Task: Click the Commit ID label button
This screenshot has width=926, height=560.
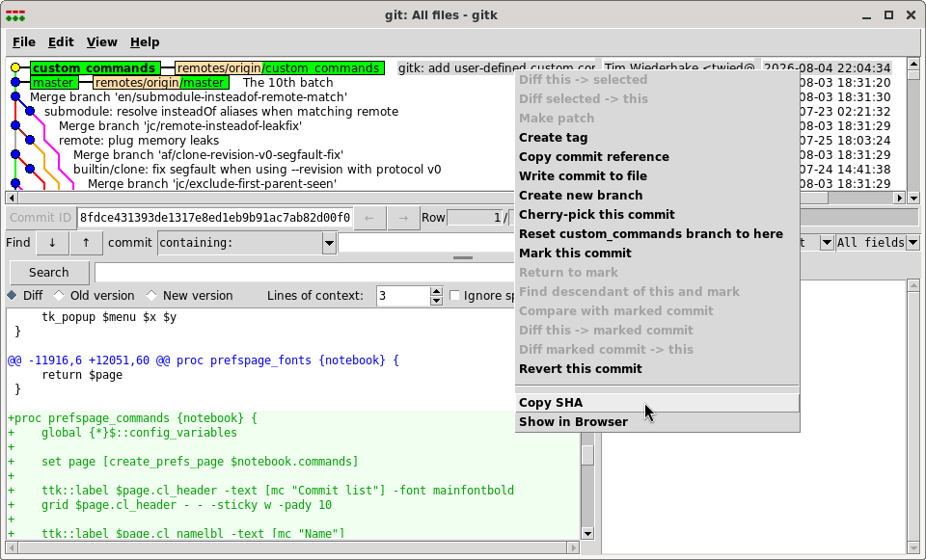Action: pos(41,218)
